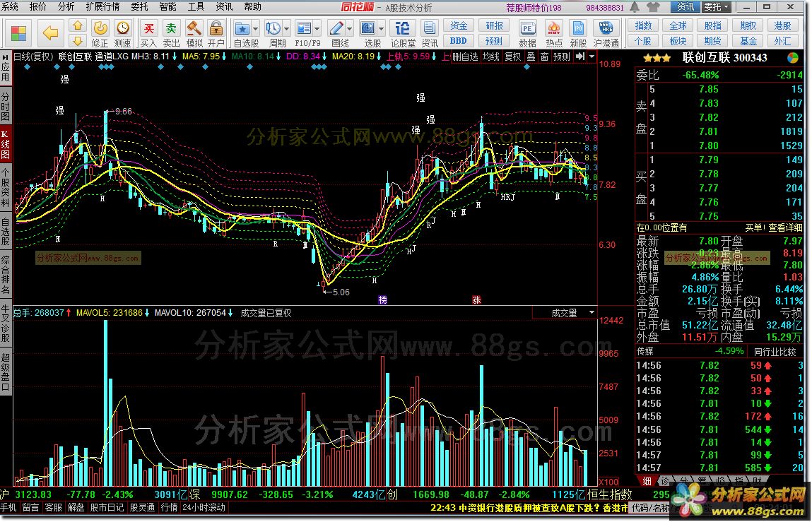
Task: Click the BBD button
Action: click(459, 40)
